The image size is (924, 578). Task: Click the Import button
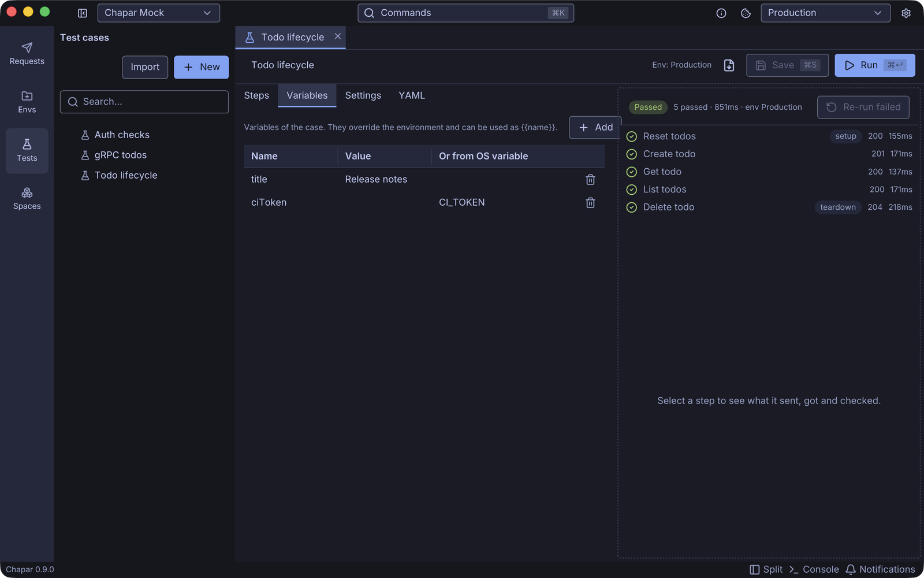tap(145, 67)
